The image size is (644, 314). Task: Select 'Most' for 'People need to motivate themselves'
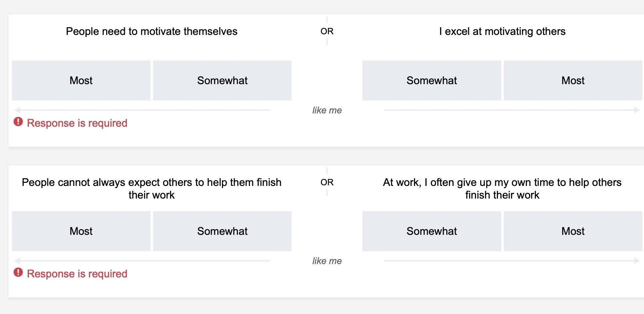pyautogui.click(x=81, y=80)
